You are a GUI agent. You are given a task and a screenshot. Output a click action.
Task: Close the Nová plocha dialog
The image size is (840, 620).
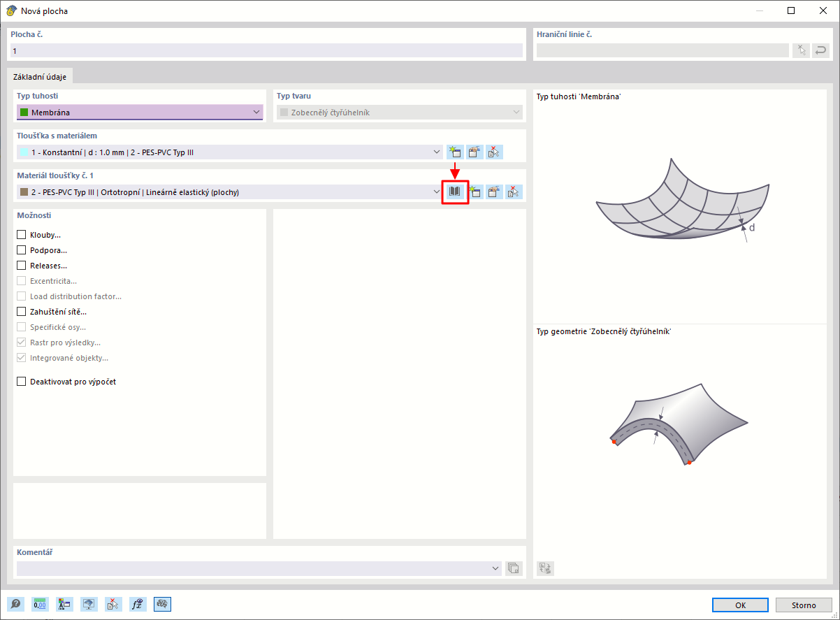click(x=823, y=10)
